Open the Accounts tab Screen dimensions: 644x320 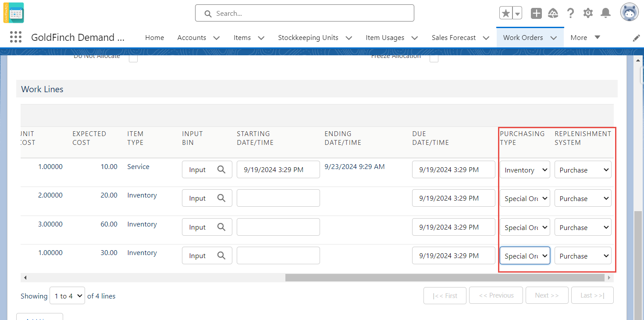click(192, 38)
